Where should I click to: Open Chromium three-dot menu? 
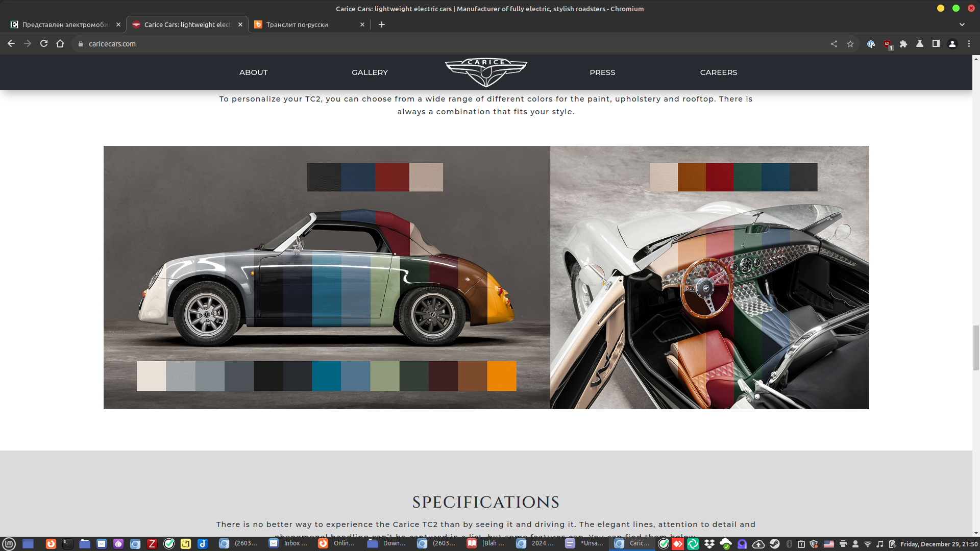click(969, 44)
